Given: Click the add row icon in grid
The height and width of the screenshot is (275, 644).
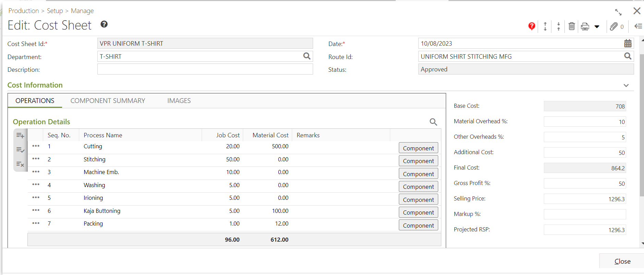Looking at the screenshot, I should 20,136.
